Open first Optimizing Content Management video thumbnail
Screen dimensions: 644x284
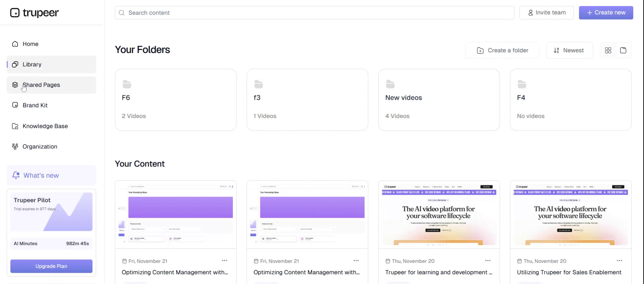[176, 215]
